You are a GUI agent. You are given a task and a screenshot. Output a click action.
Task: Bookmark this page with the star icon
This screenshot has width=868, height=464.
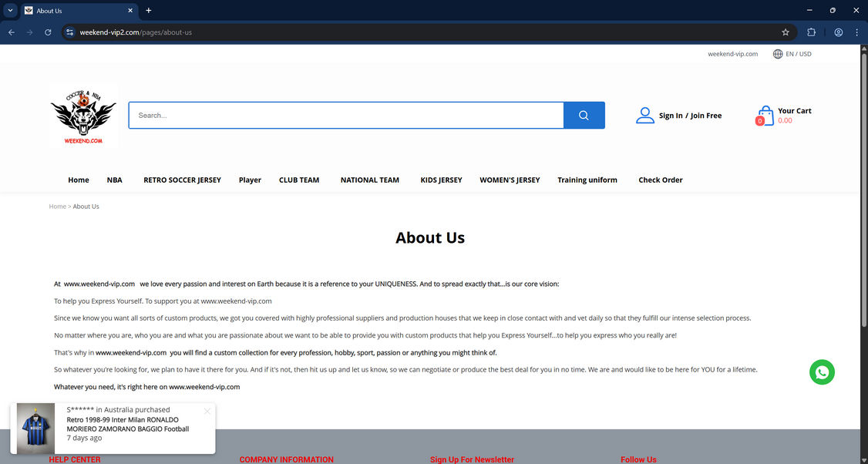(x=785, y=32)
